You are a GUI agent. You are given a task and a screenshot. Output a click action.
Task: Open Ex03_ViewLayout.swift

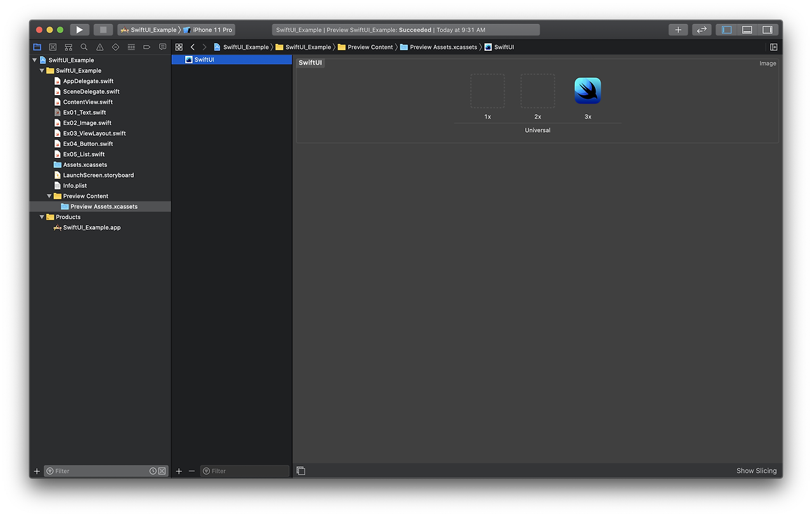[x=95, y=133]
